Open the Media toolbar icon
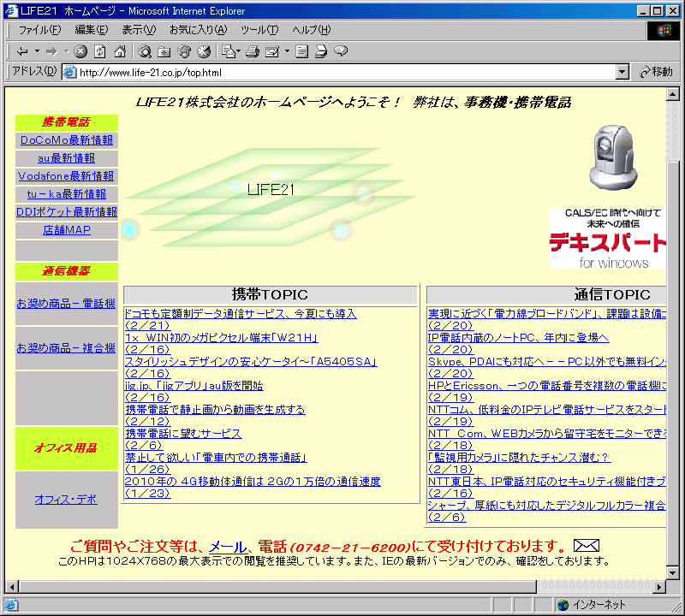The width and height of the screenshot is (685, 616). 184,51
